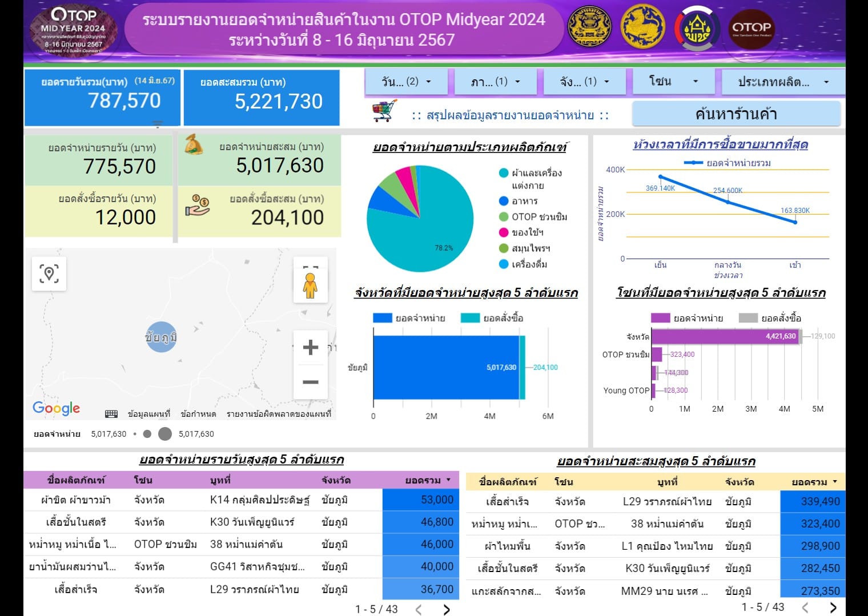Open the วัน... (2) date filter dropdown

[407, 81]
